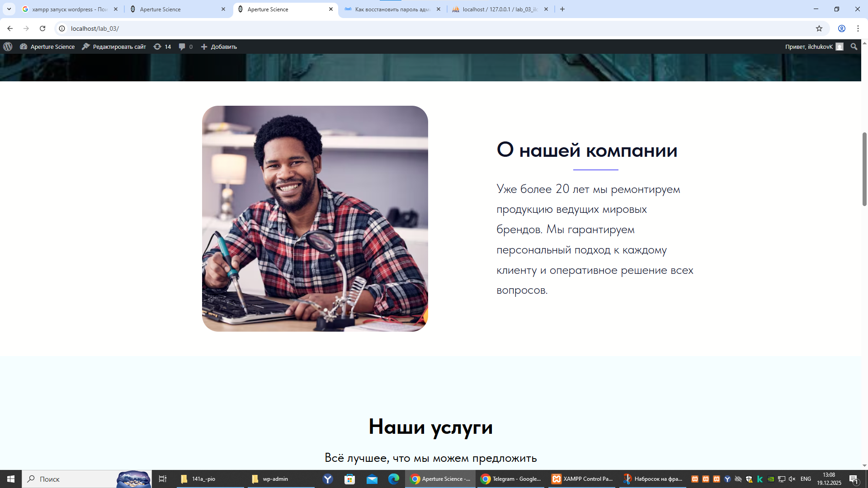
Task: Click the admin bar search magnifier
Action: click(854, 47)
